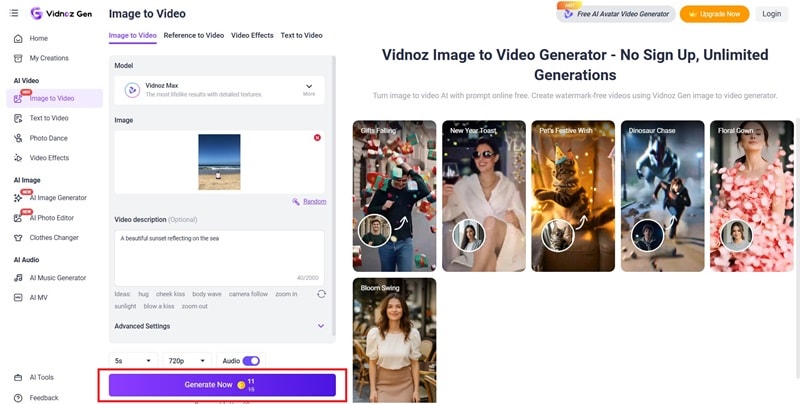Expand Advanced Settings section
Viewport: 800px width, 404px height.
[219, 326]
